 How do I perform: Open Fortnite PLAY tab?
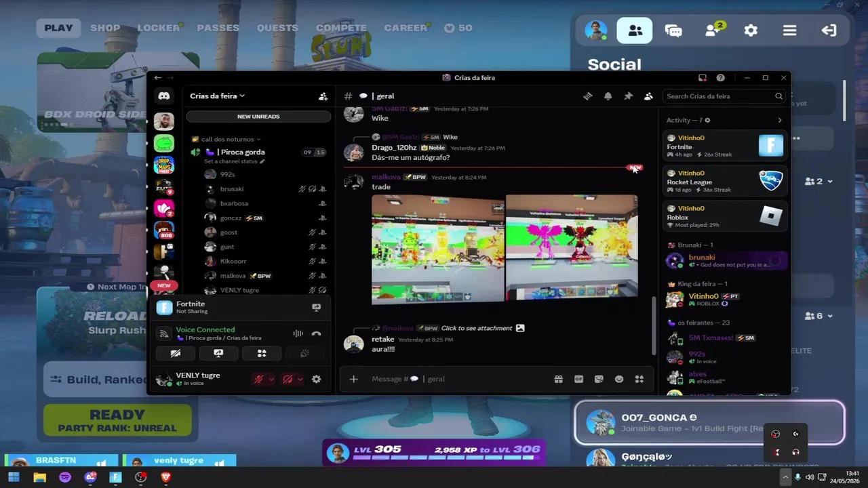coord(58,28)
